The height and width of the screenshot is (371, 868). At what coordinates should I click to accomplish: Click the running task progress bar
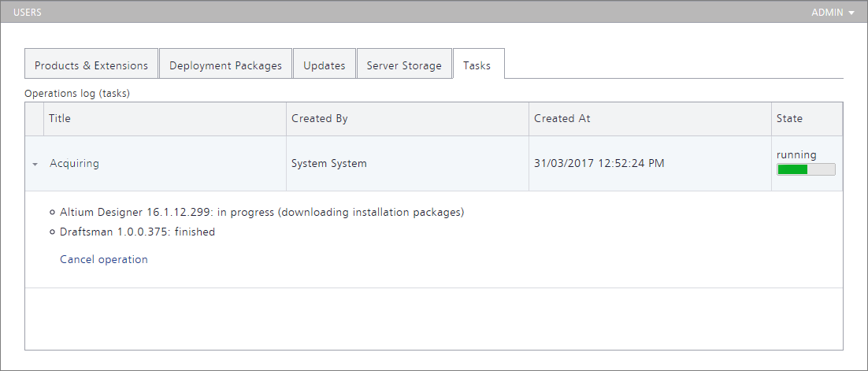[806, 169]
